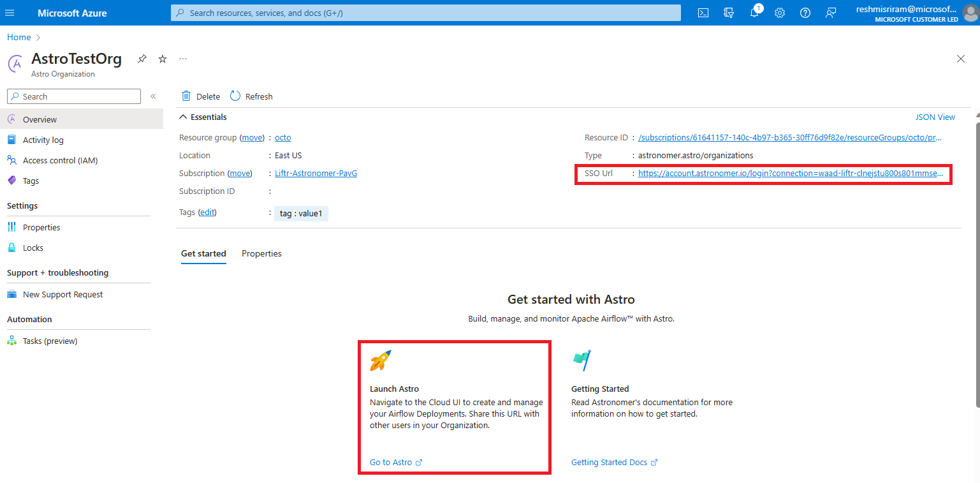Open the notifications bell icon
980x483 pixels.
coord(754,13)
